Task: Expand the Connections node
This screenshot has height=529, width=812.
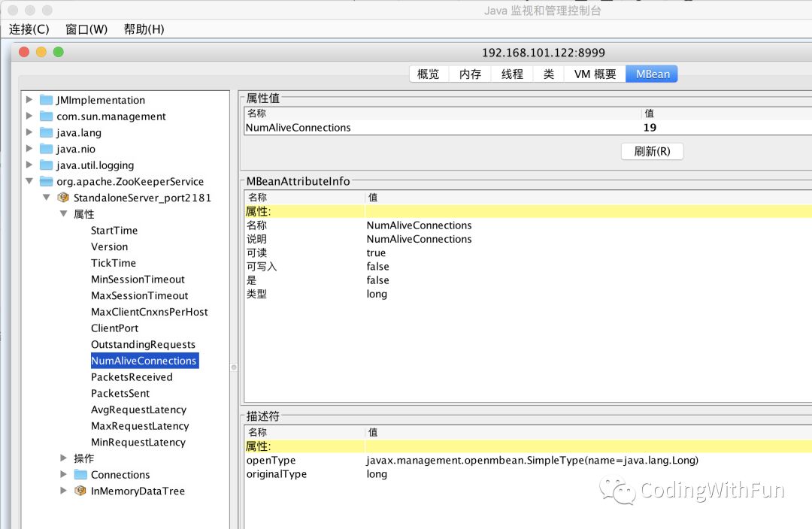Action: [63, 474]
